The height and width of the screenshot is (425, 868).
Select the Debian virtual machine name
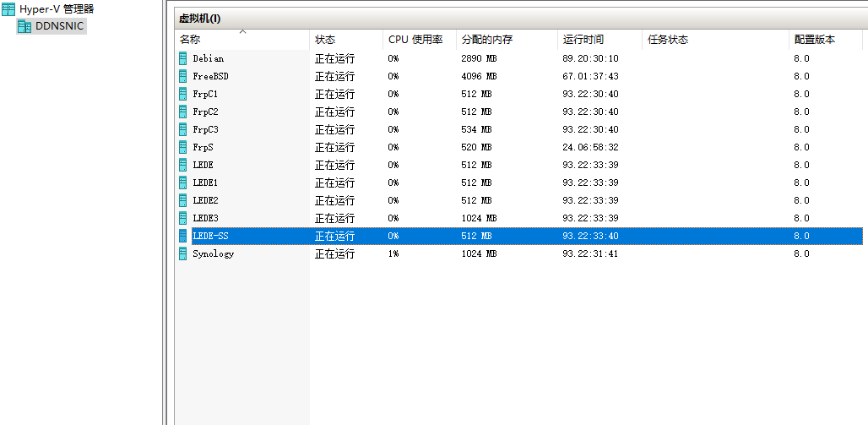[x=209, y=58]
